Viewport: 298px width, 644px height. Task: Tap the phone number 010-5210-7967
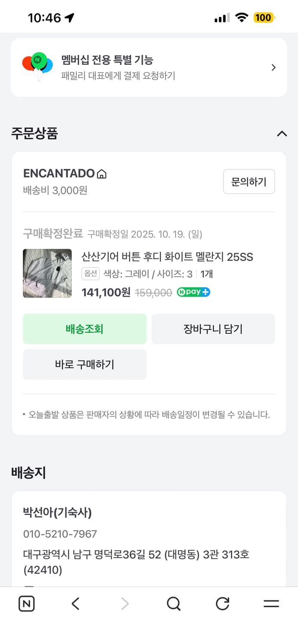[x=60, y=534]
